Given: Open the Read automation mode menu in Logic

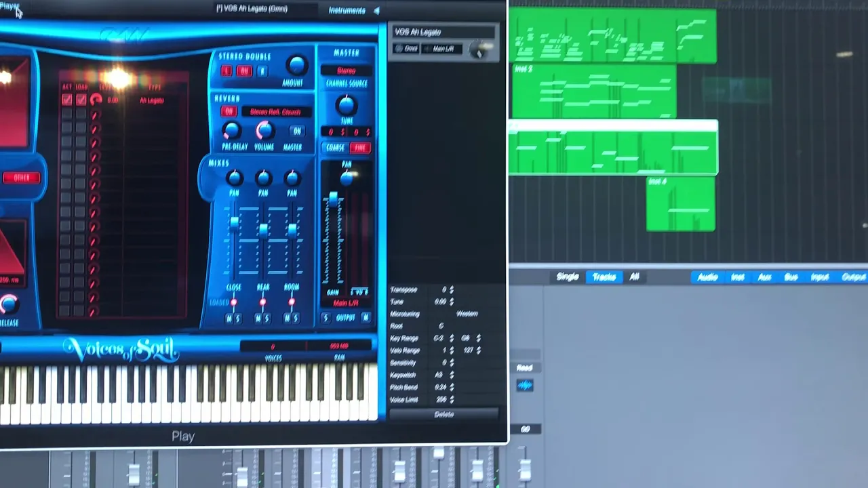Looking at the screenshot, I should (x=524, y=368).
